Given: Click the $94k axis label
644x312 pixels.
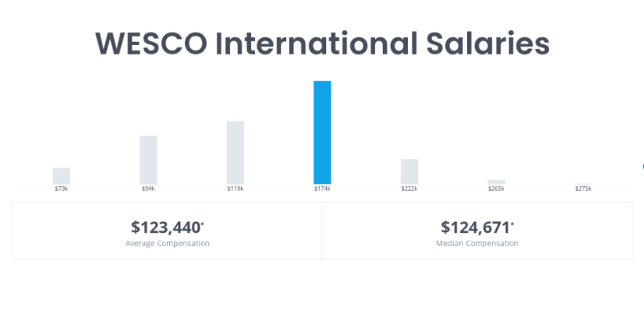Looking at the screenshot, I should click(148, 189).
